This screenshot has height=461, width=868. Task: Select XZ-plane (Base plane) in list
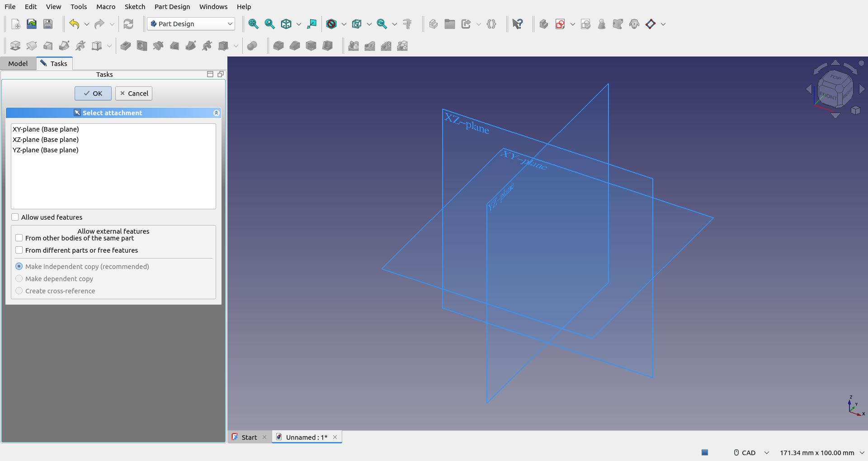pyautogui.click(x=113, y=140)
